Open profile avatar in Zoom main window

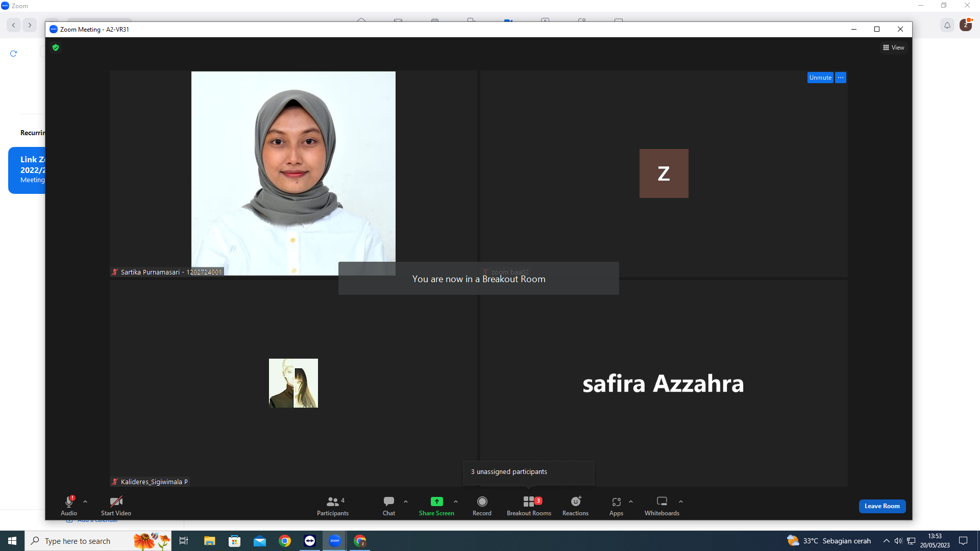(x=966, y=25)
